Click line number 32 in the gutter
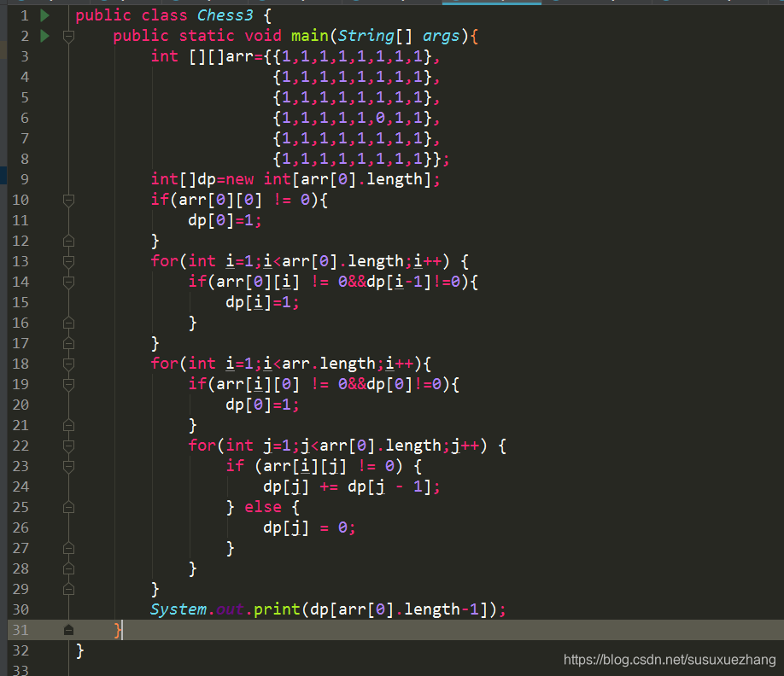The height and width of the screenshot is (676, 784). coord(20,650)
